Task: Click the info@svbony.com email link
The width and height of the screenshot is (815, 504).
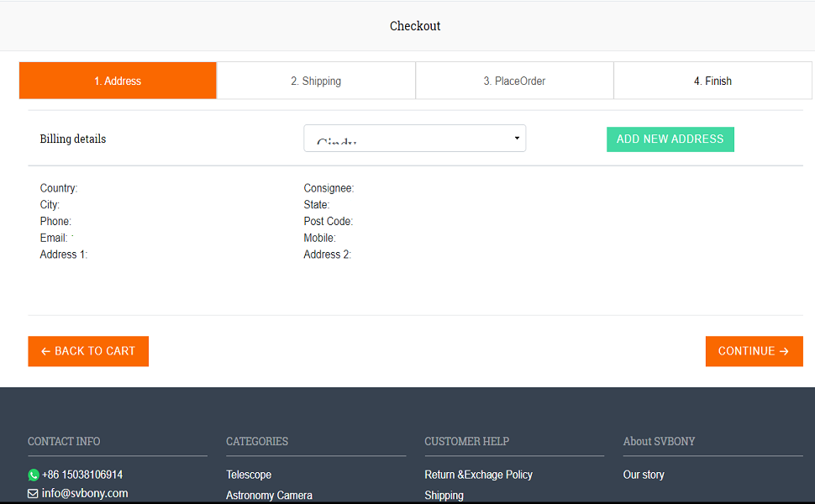Action: click(x=85, y=493)
